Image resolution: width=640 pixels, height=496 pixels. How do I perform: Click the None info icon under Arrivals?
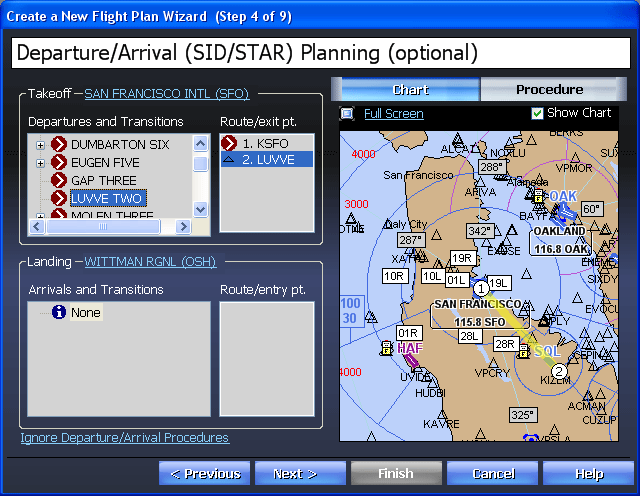[59, 312]
